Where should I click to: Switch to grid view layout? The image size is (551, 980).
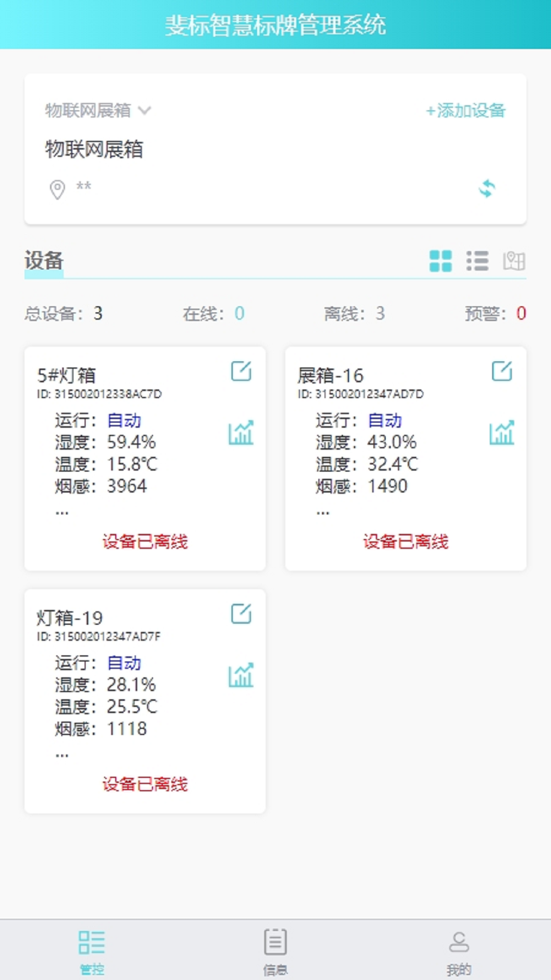pyautogui.click(x=440, y=261)
